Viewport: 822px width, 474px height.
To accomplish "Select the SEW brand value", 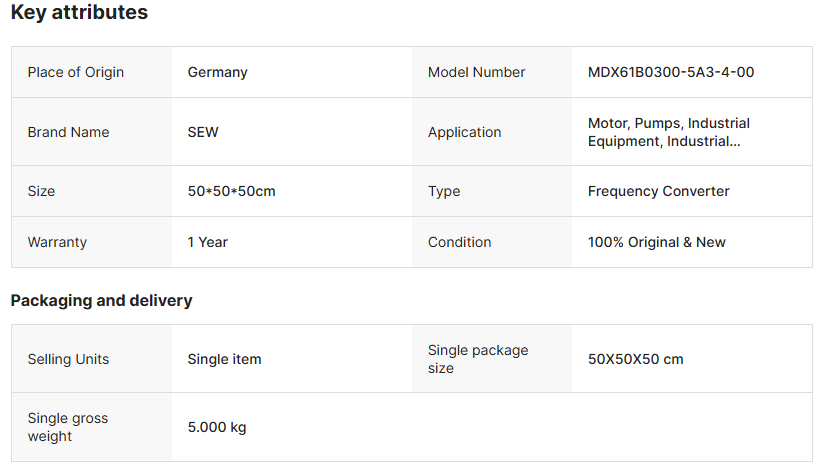I will (x=203, y=132).
